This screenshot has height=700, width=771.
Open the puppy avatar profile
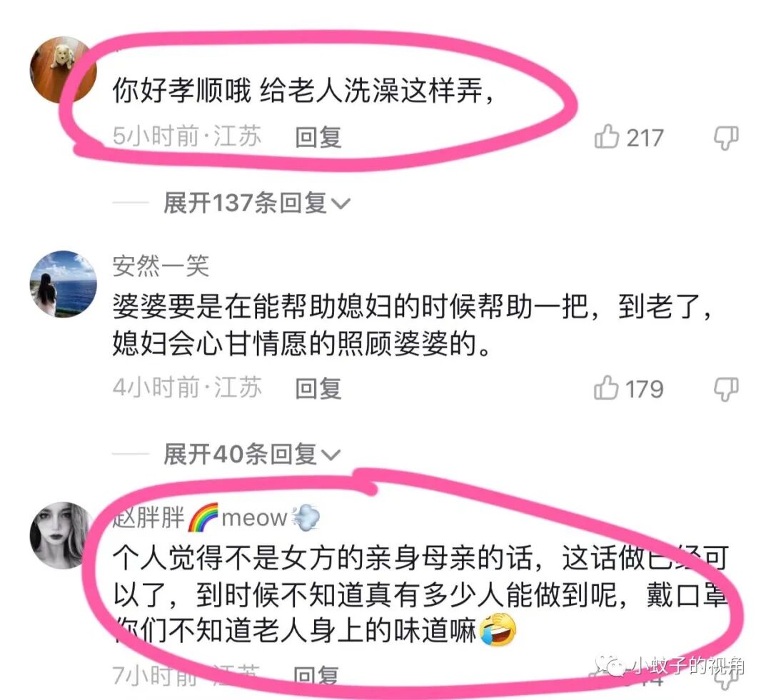(64, 70)
